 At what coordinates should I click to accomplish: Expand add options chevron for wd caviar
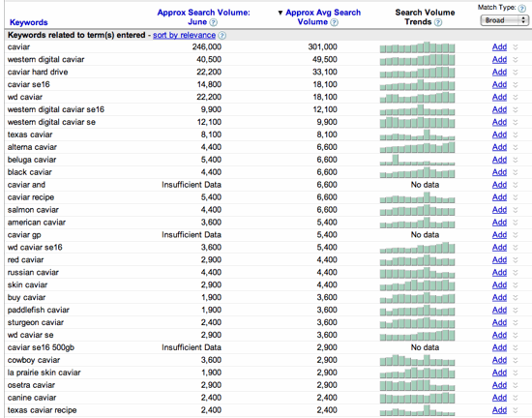[x=516, y=98]
